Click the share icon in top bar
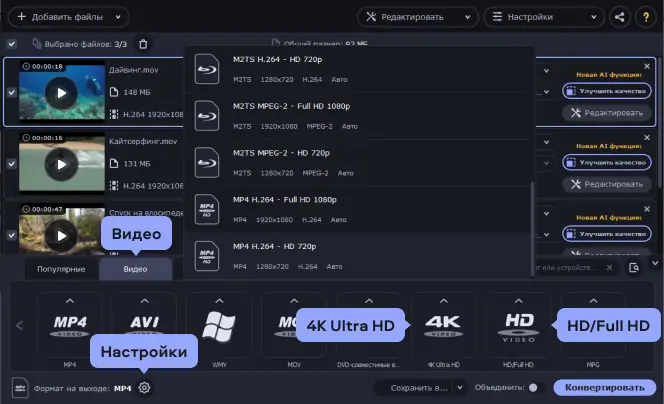Screen dimensions: 664x404 click(x=620, y=17)
